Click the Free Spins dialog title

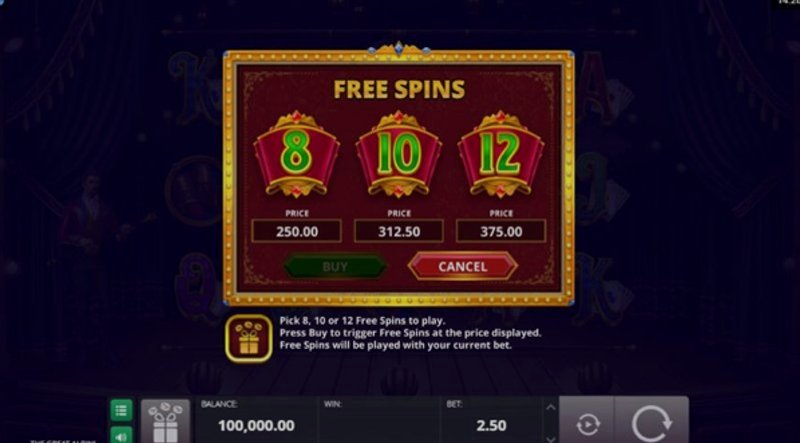399,89
